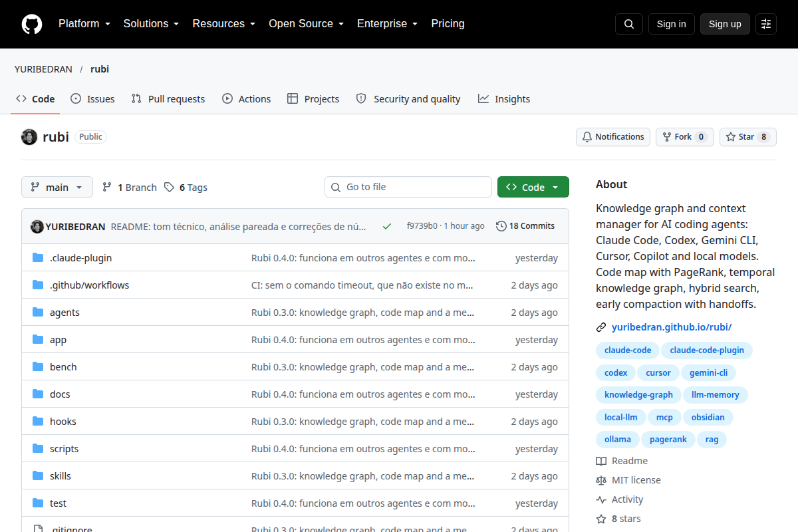Open the Notifications button
798x532 pixels.
(613, 137)
